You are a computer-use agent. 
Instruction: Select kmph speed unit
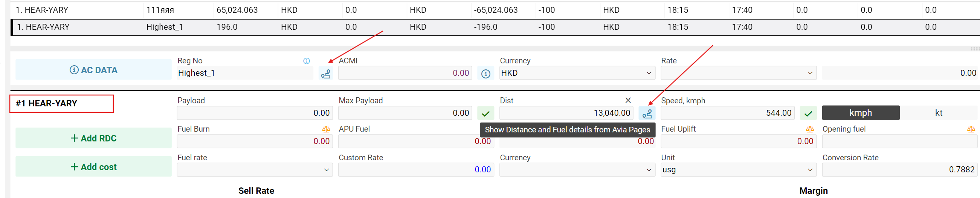pos(860,113)
